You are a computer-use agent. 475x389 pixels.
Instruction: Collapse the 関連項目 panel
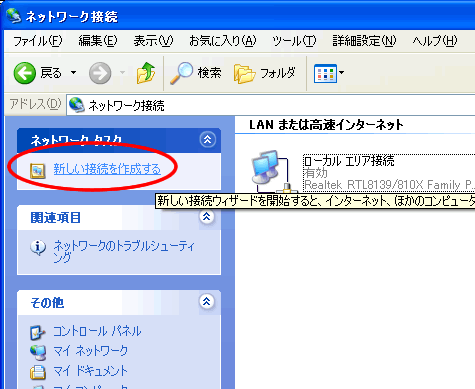pos(207,217)
